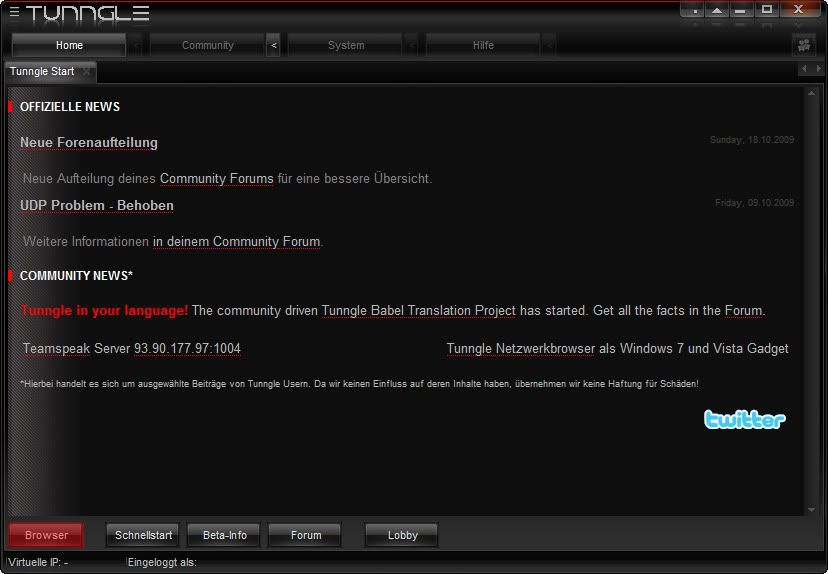828x574 pixels.
Task: Click the 'Eingeloggt als:' status text
Action: point(162,562)
